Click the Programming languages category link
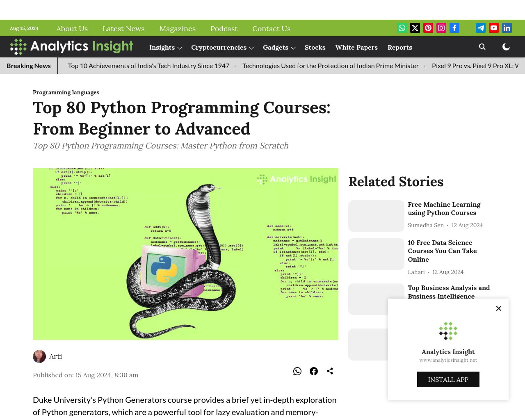The height and width of the screenshot is (420, 525). click(x=66, y=92)
